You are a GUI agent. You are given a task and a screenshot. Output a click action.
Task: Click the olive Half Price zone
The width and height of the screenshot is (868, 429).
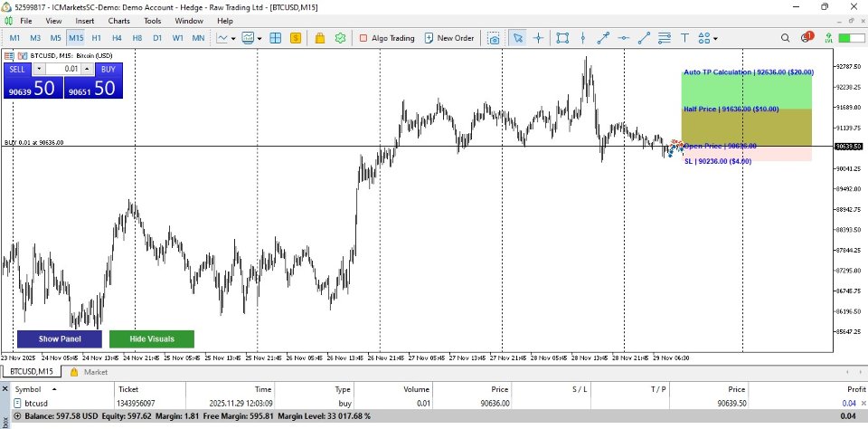pos(746,128)
